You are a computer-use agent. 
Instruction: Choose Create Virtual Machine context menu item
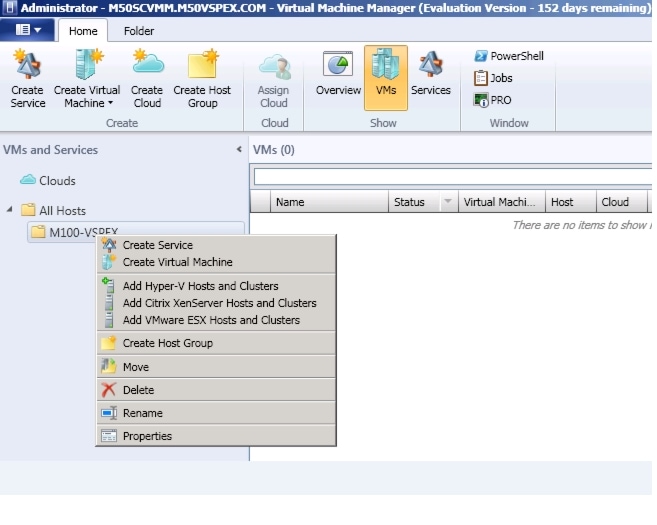click(x=216, y=262)
